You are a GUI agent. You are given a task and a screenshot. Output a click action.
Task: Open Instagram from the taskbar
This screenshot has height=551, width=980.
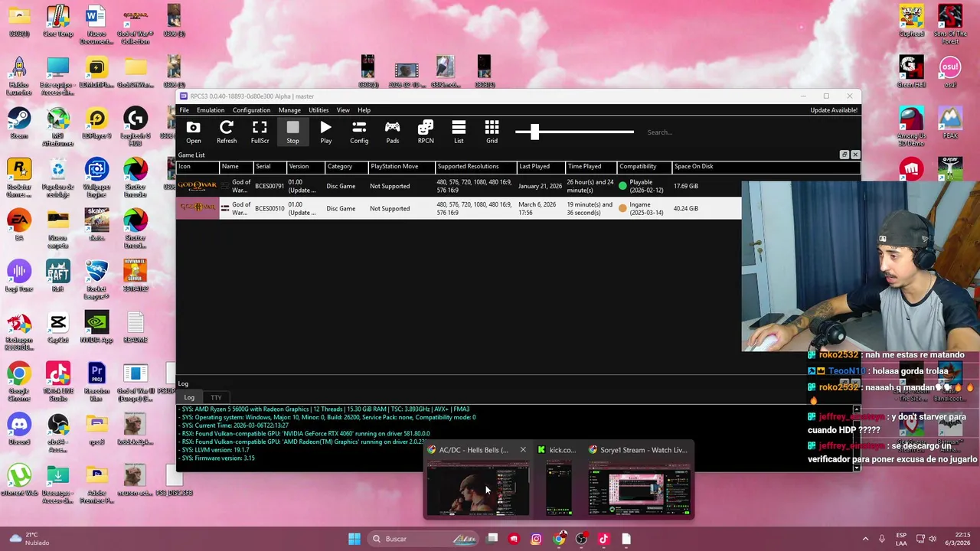[x=536, y=539]
